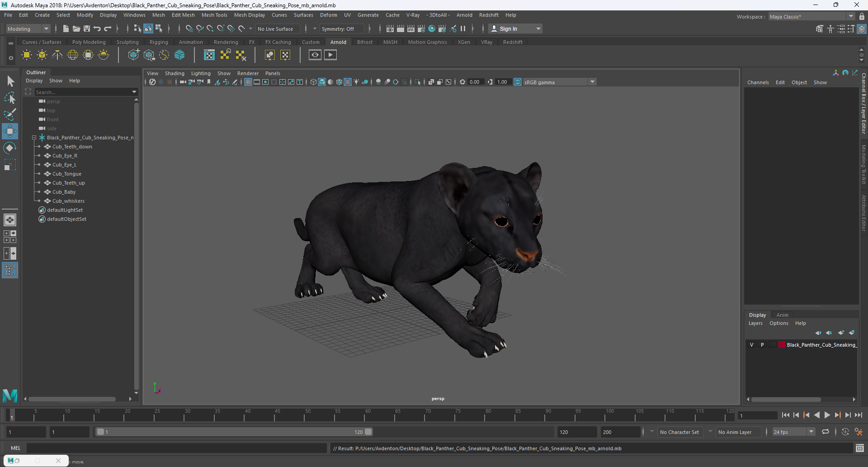This screenshot has height=467, width=868.
Task: Activate the Scale tool in toolbox
Action: pyautogui.click(x=10, y=165)
